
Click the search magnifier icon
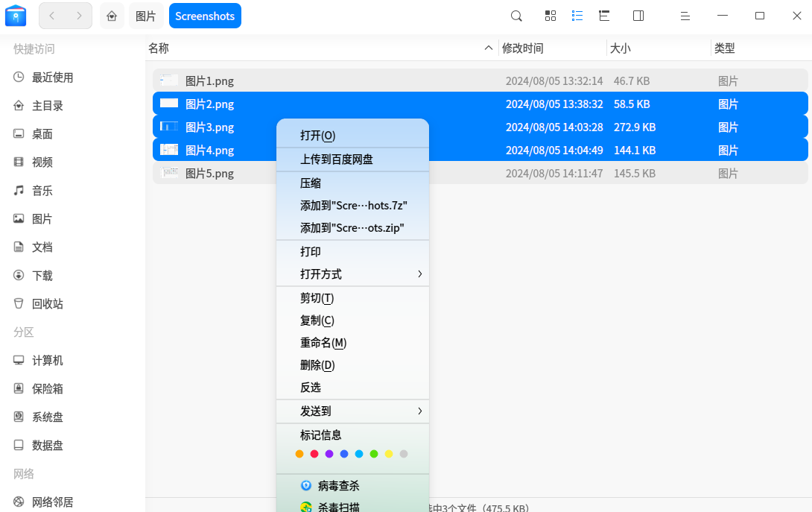(x=516, y=16)
